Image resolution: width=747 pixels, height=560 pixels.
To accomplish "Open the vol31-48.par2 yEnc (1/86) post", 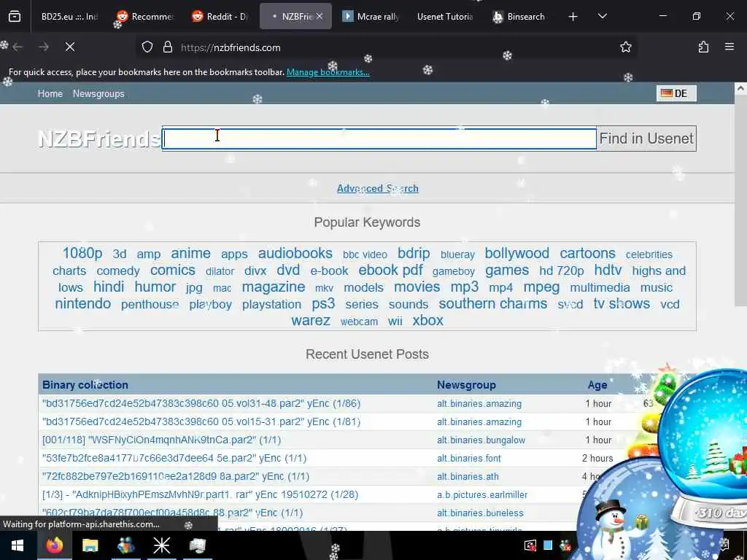I will (x=201, y=404).
